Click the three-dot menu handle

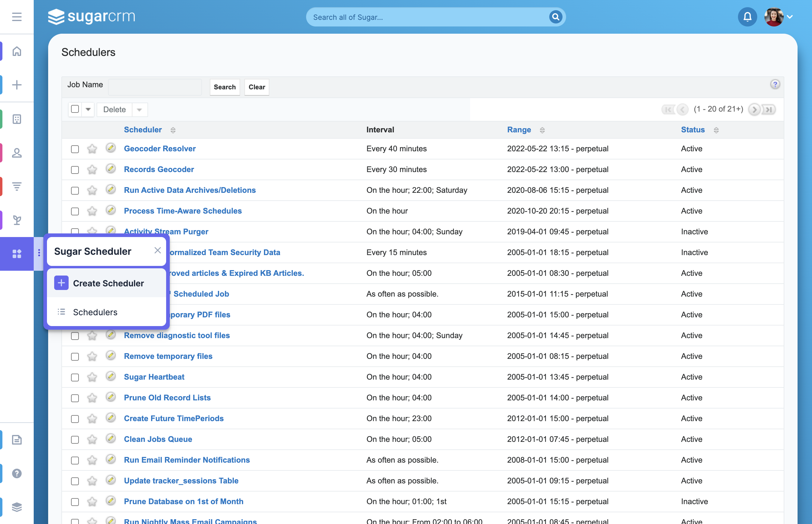click(x=39, y=252)
